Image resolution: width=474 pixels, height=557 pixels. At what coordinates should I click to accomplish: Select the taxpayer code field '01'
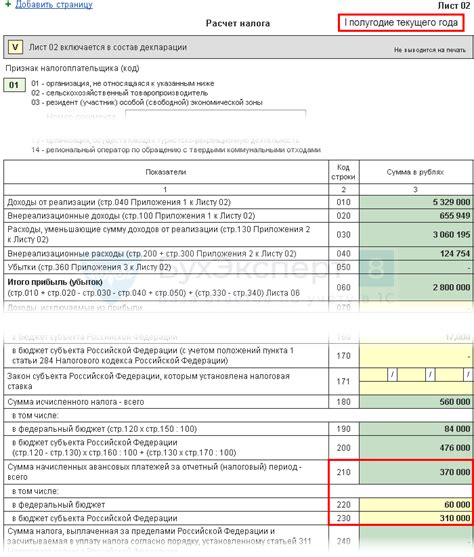pyautogui.click(x=14, y=85)
